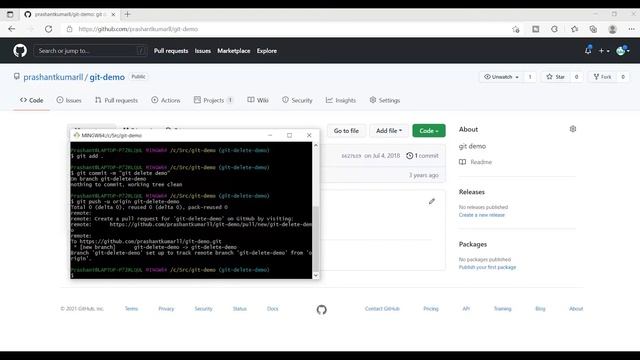Go to Explore in top navigation
This screenshot has width=640, height=360.
pyautogui.click(x=267, y=51)
